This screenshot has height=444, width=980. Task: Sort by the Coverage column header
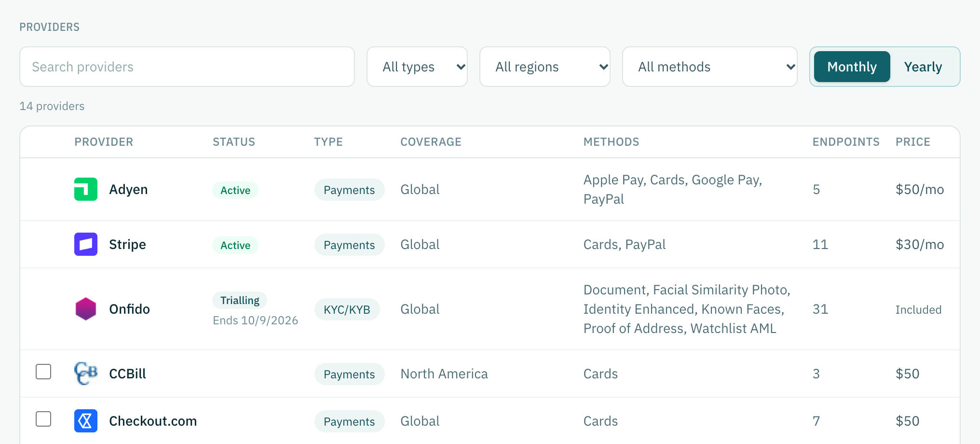pyautogui.click(x=431, y=142)
